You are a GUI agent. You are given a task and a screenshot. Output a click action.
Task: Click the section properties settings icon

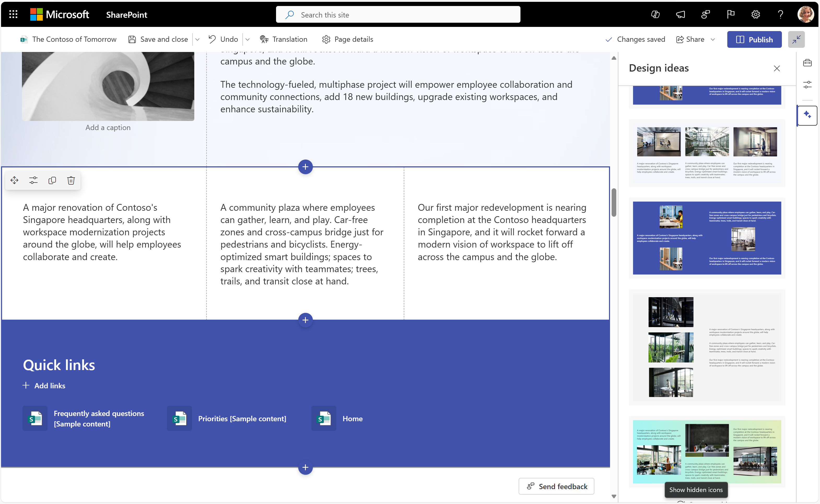(x=34, y=180)
